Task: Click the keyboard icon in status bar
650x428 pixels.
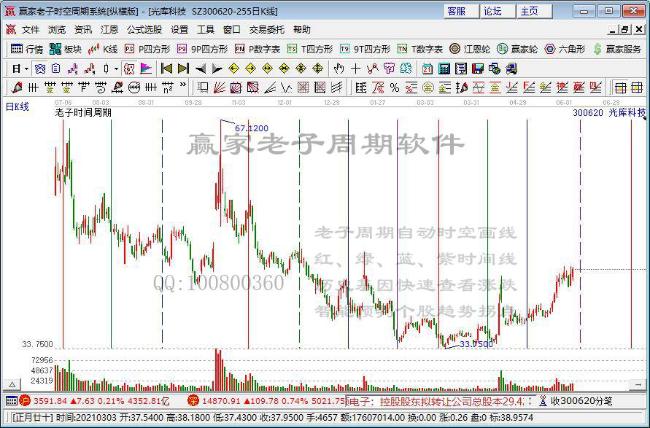Action: tap(11, 401)
